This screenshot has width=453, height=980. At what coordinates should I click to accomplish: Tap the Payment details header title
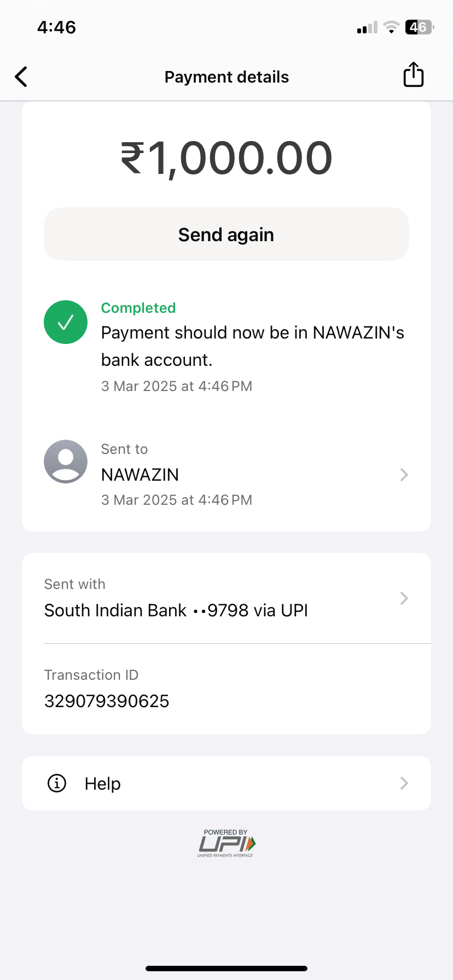tap(226, 77)
